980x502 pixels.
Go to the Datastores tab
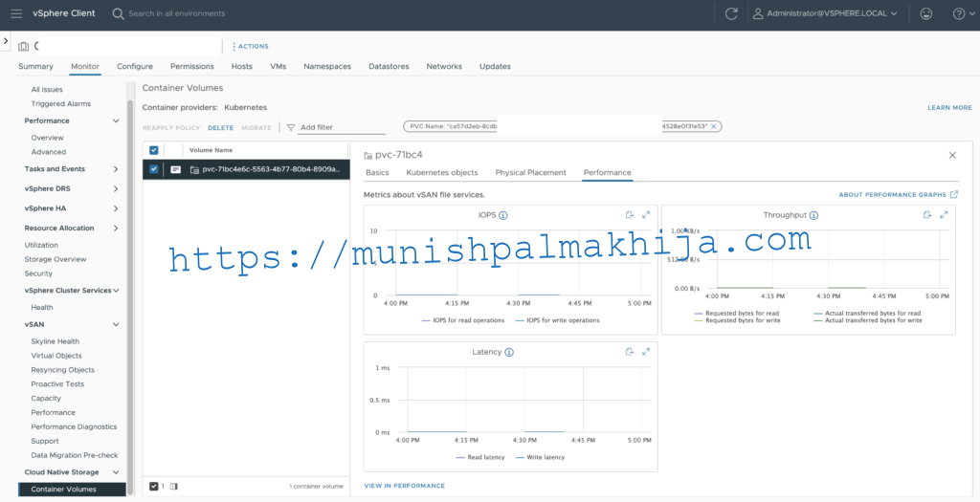click(x=389, y=66)
